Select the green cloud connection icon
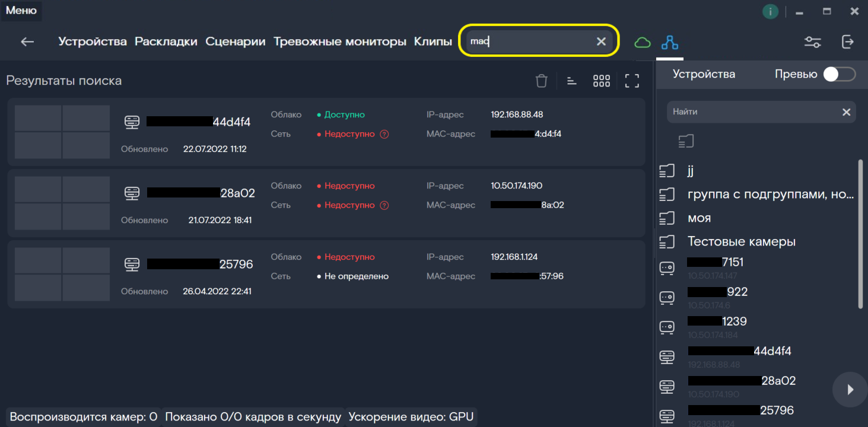 click(643, 42)
